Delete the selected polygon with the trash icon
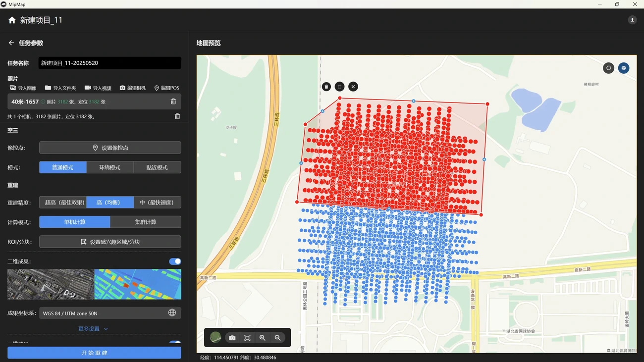Viewport: 644px width, 362px height. (326, 87)
